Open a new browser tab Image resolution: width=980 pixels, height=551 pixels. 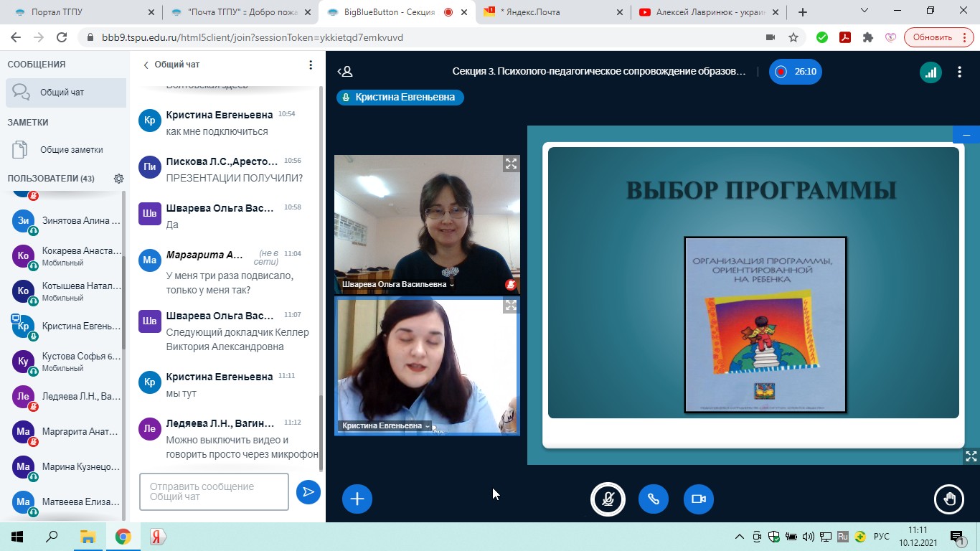point(803,12)
